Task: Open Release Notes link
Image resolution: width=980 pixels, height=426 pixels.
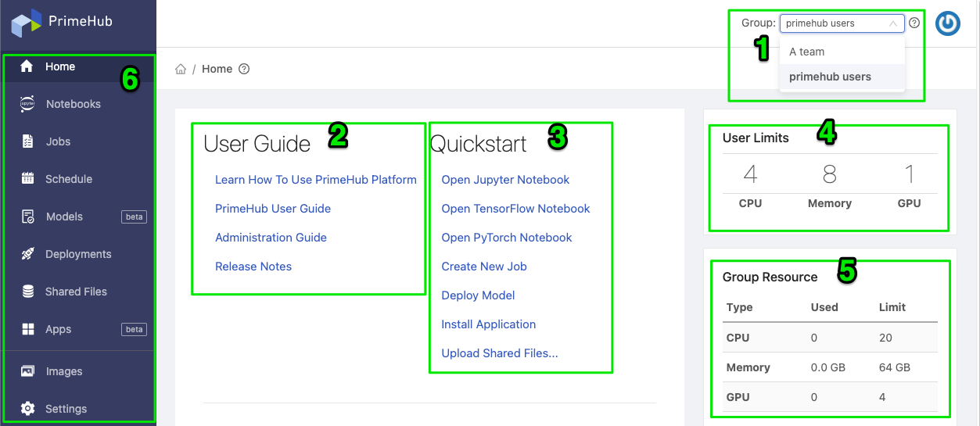Action: point(253,267)
